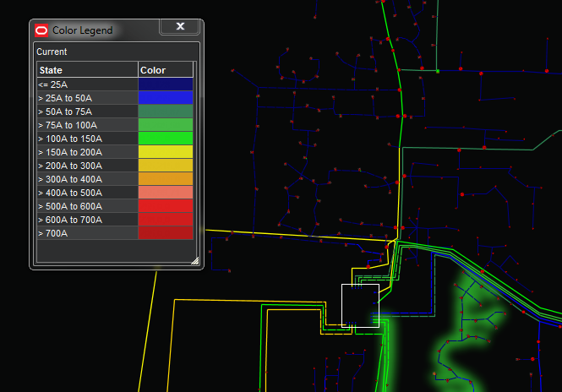Click the red swatch for 500A to 600A

166,206
